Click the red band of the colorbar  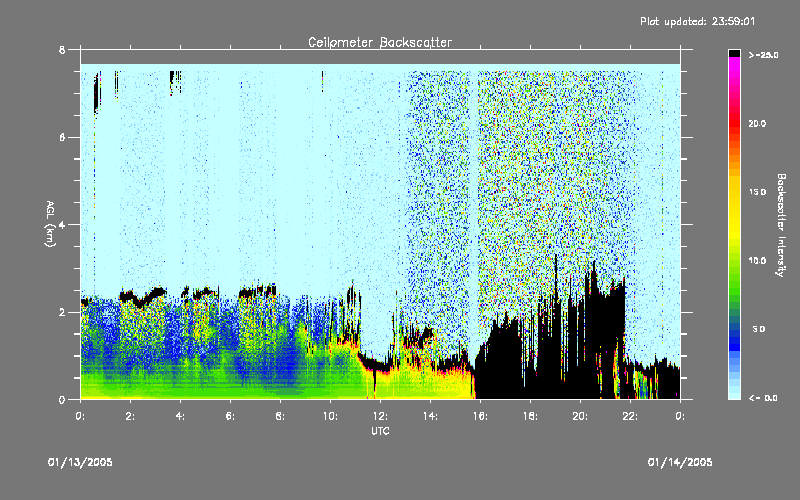[734, 124]
